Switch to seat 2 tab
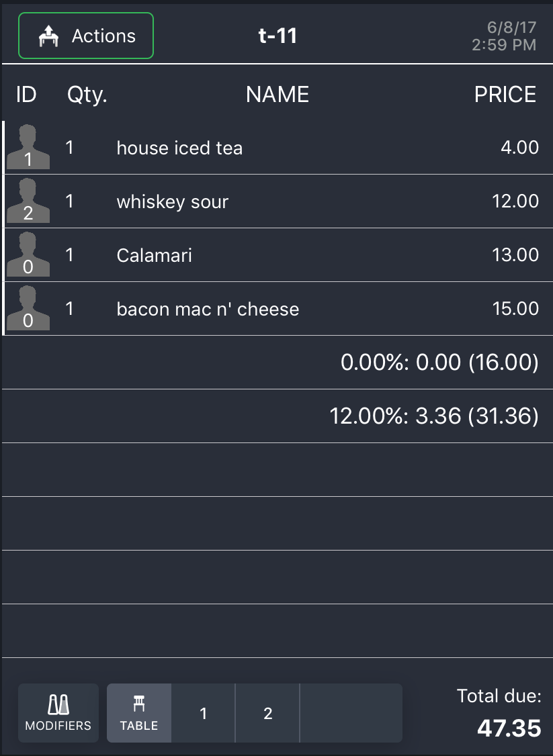This screenshot has width=553, height=756. [268, 713]
